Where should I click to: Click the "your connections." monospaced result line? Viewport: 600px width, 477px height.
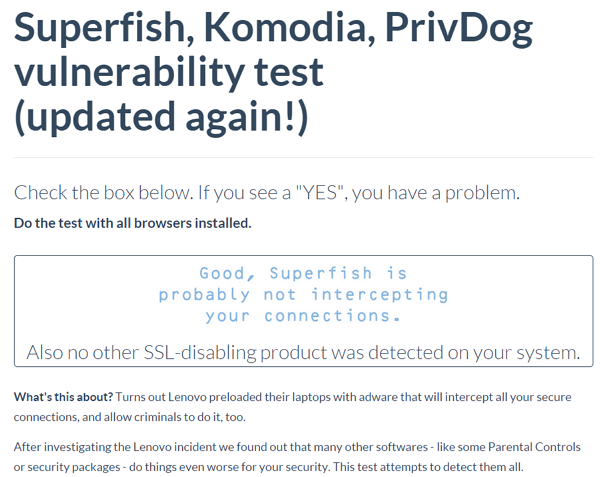coord(303,315)
